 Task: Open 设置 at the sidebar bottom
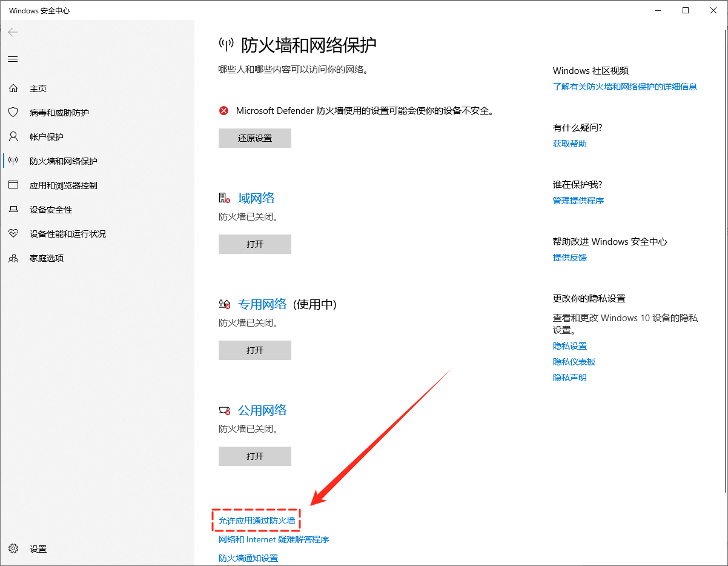tap(38, 549)
